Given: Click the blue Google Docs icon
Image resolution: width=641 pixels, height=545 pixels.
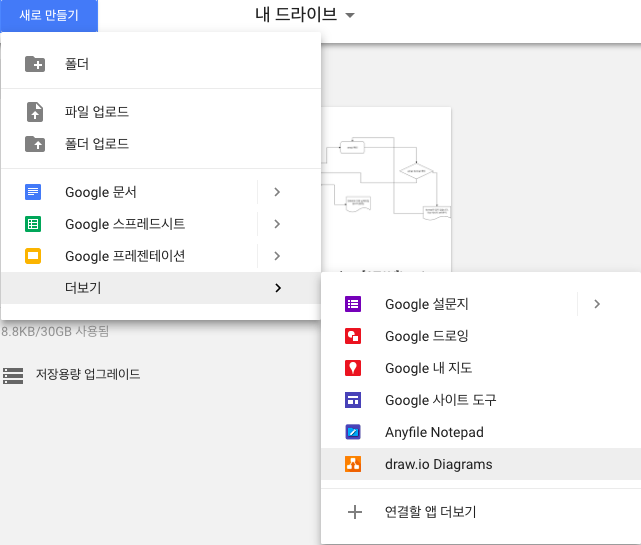Looking at the screenshot, I should coord(33,192).
